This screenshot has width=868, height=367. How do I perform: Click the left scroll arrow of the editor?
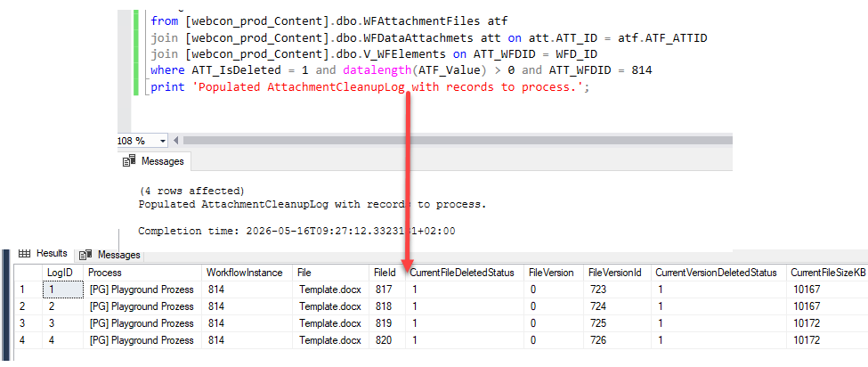click(x=176, y=141)
